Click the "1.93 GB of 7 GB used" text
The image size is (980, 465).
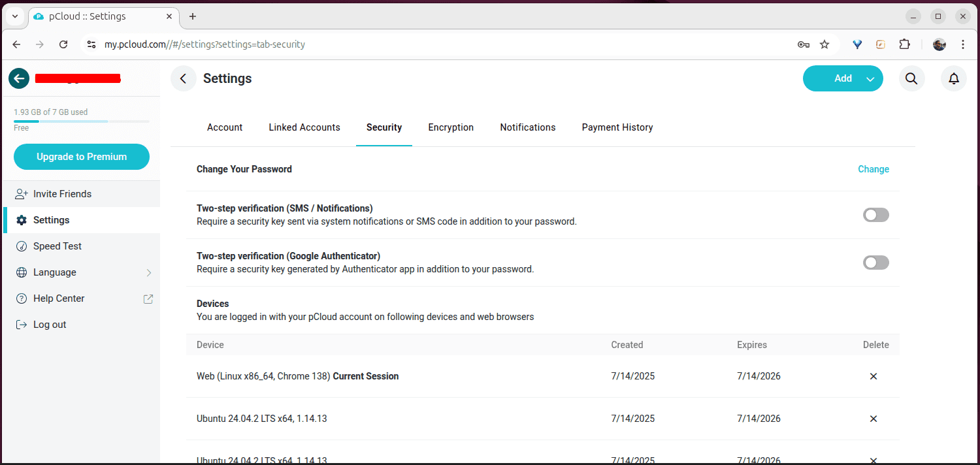pyautogui.click(x=51, y=112)
